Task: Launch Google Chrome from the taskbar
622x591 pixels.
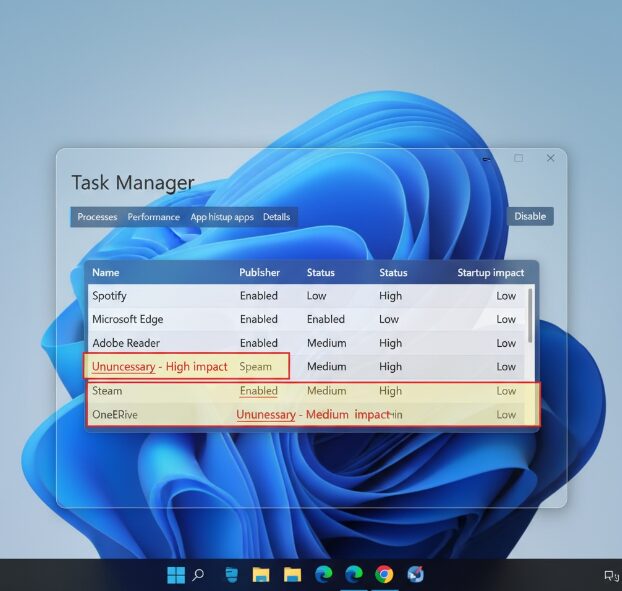Action: tap(384, 574)
